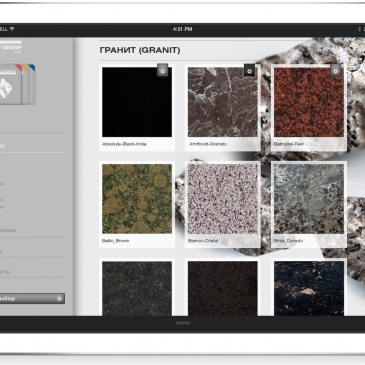Open the catalog folder icon with colored tabs

pyautogui.click(x=17, y=85)
